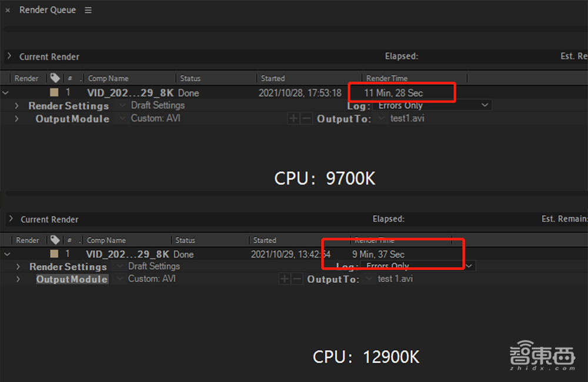Expand Render Settings in the top queue
The height and width of the screenshot is (382, 588).
coord(16,106)
